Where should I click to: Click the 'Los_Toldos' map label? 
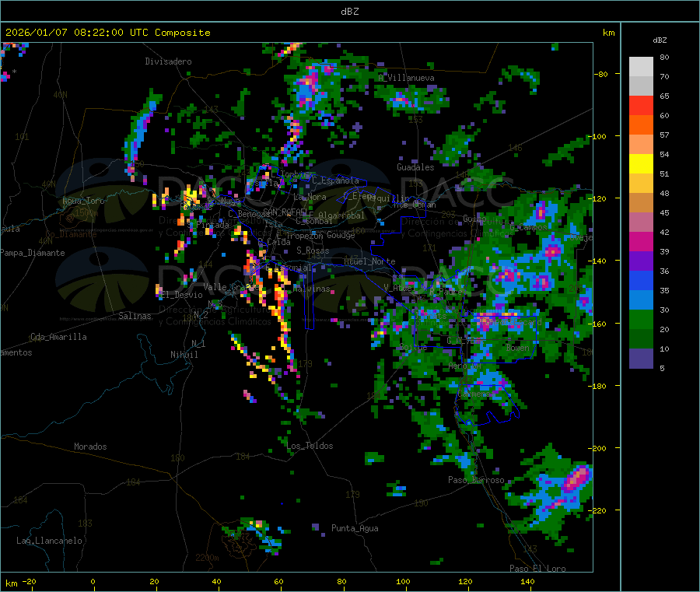(x=310, y=446)
